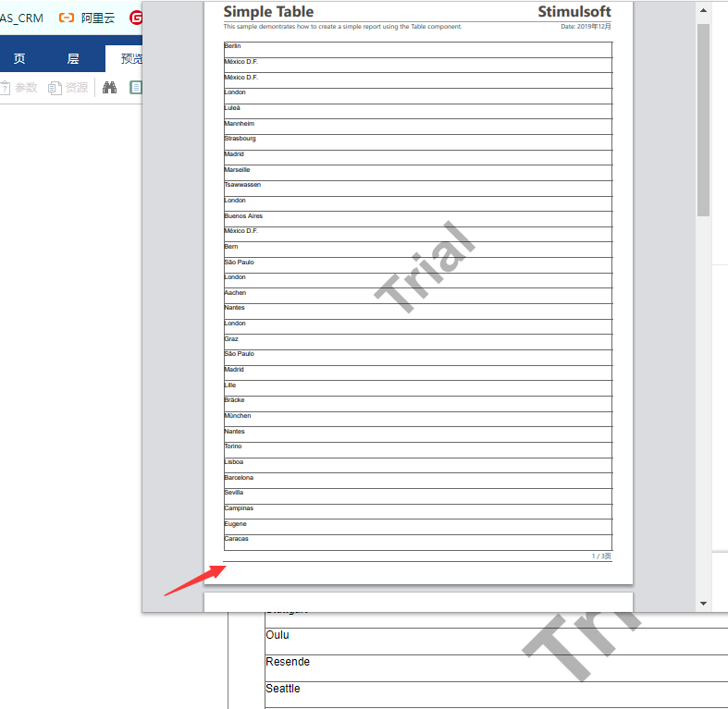Click the Stimulsoft logo text
The width and height of the screenshot is (728, 709).
click(x=574, y=12)
